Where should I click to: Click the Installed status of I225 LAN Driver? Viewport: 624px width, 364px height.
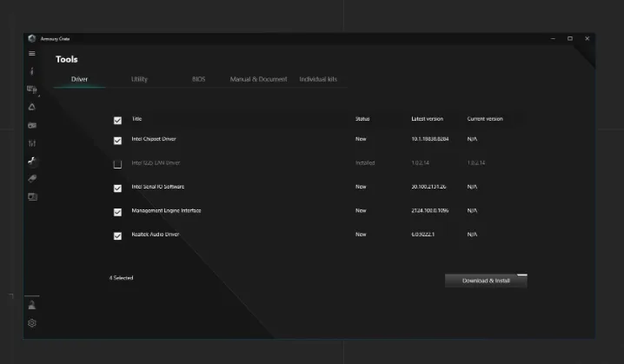point(365,162)
